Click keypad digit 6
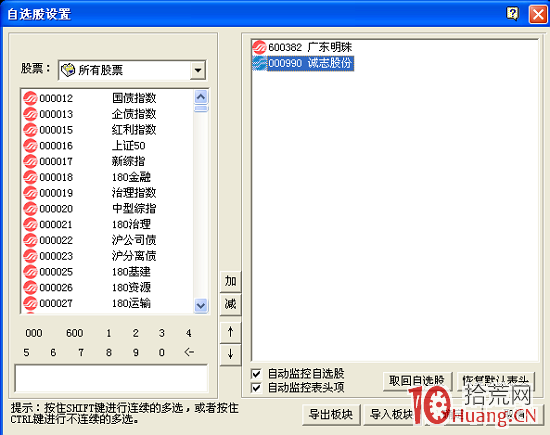This screenshot has width=550, height=435. pyautogui.click(x=53, y=352)
